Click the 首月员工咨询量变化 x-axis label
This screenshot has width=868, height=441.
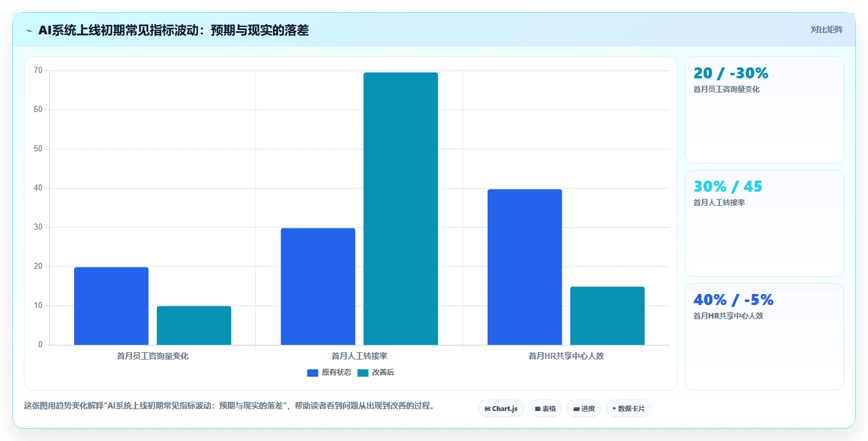[153, 356]
